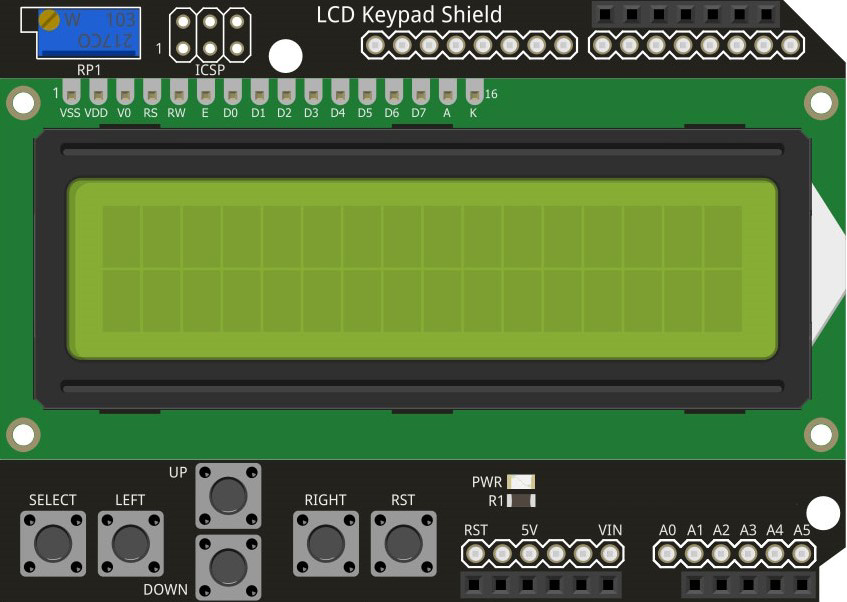Click the RP1 potentiometer adjustment screw

point(48,20)
